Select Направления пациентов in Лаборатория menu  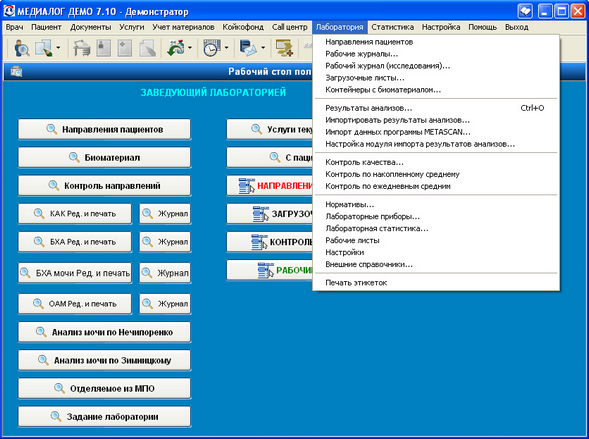(436, 42)
